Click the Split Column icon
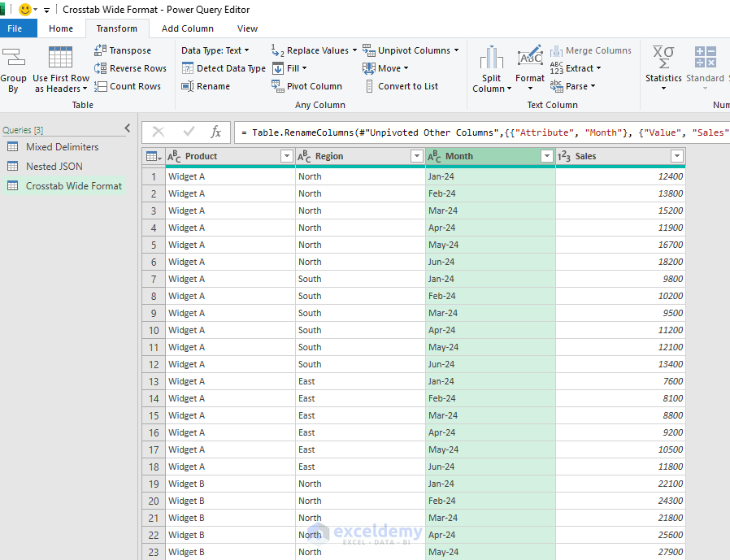 [492, 58]
